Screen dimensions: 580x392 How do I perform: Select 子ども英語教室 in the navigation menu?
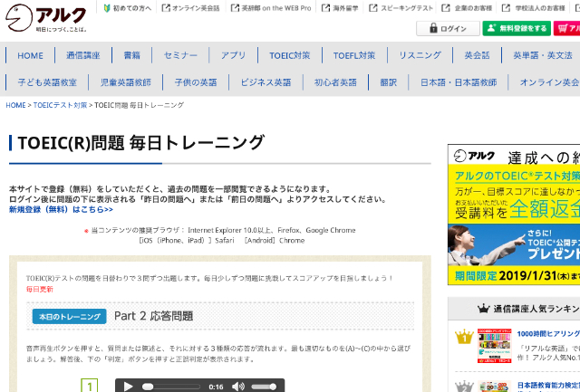point(47,82)
